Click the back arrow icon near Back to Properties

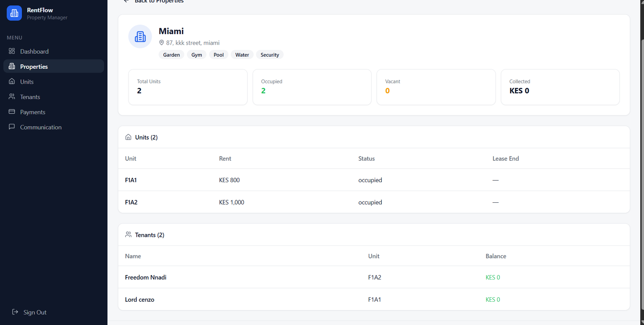click(126, 1)
